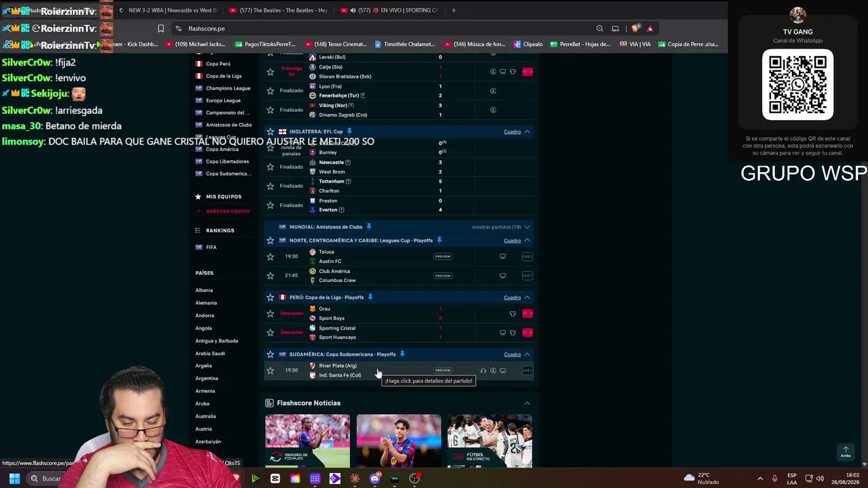
Task: Open Cuadro link for Copa de la Liga
Action: 512,298
